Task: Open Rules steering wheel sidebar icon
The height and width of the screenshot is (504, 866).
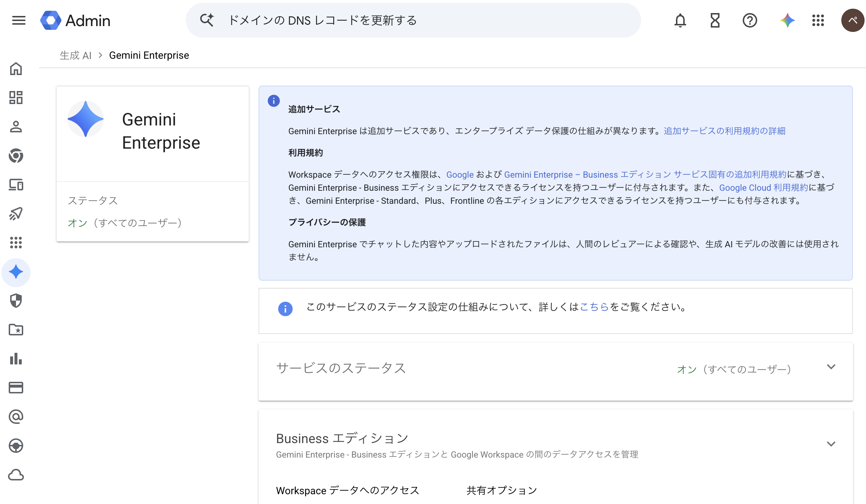Action: point(16,446)
